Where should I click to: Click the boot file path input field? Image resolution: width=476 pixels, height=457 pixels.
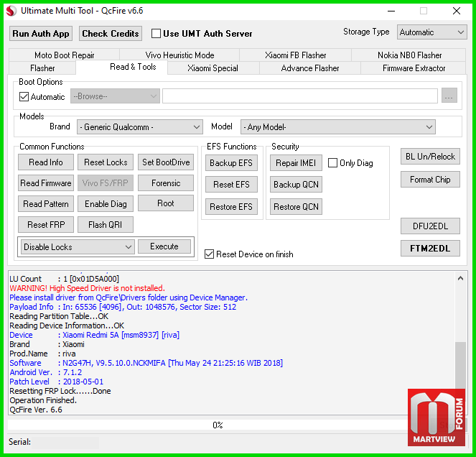tap(300, 96)
